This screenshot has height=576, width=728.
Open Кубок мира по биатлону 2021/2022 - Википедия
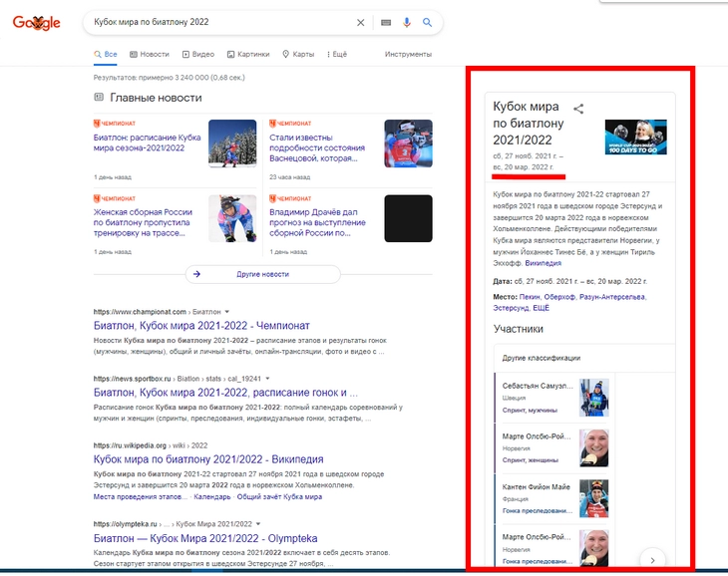coord(208,459)
